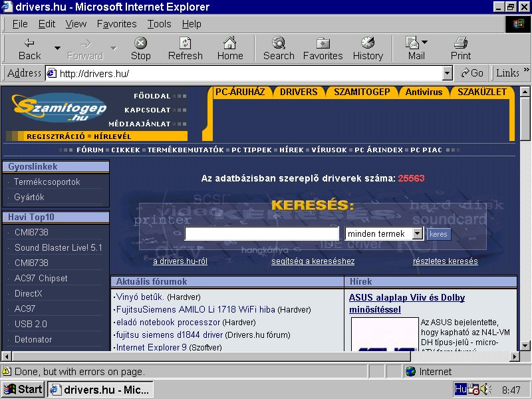The height and width of the screenshot is (399, 532).
Task: Open 'USB 2.0' in the Top10 list
Action: coord(31,324)
